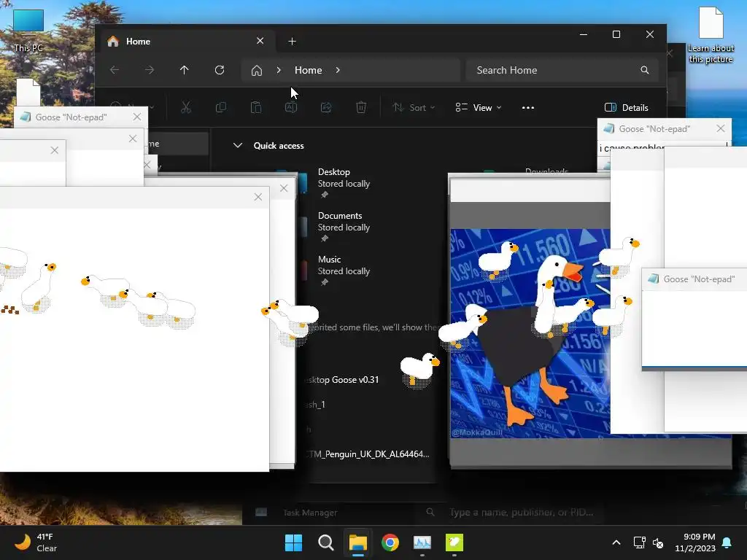Screen dimensions: 747x560
Task: Toggle the Details pane
Action: (x=626, y=108)
